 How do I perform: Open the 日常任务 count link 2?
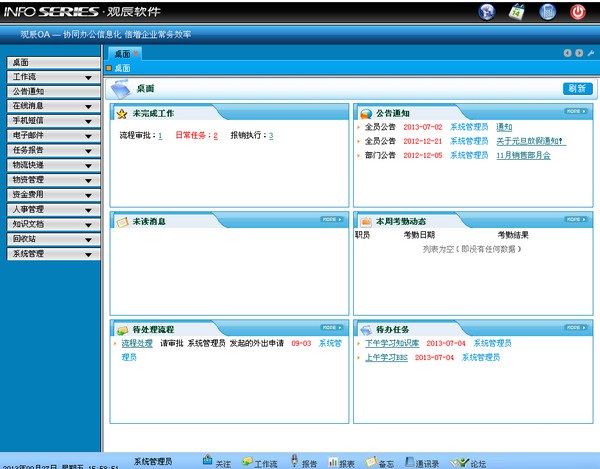215,136
